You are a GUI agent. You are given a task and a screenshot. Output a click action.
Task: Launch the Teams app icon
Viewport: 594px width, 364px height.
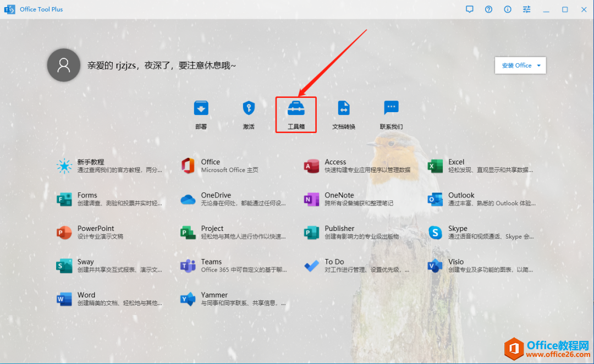coord(188,266)
